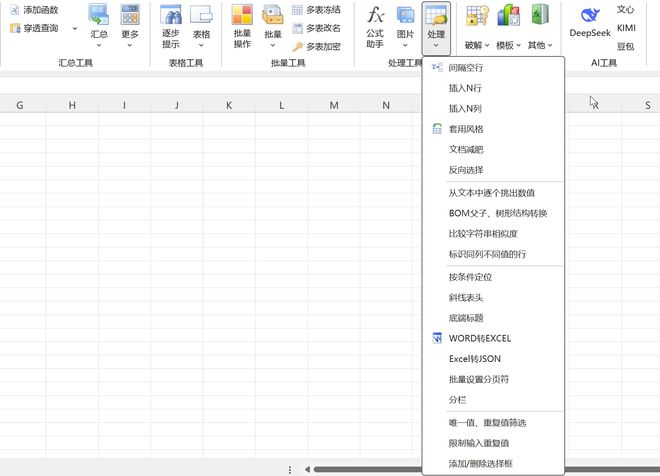660x476 pixels.
Task: Select column N header
Action: 386,105
